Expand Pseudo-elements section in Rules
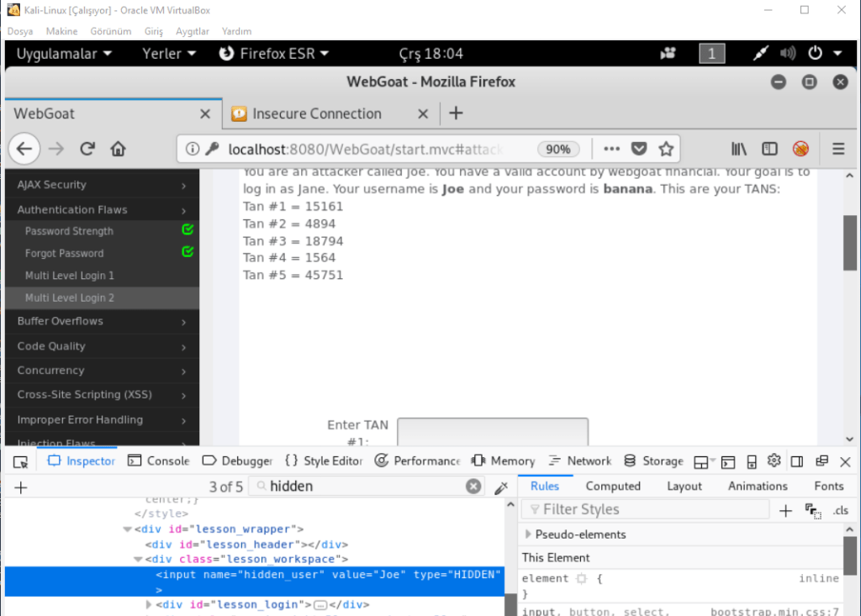The image size is (861, 616). click(x=528, y=534)
